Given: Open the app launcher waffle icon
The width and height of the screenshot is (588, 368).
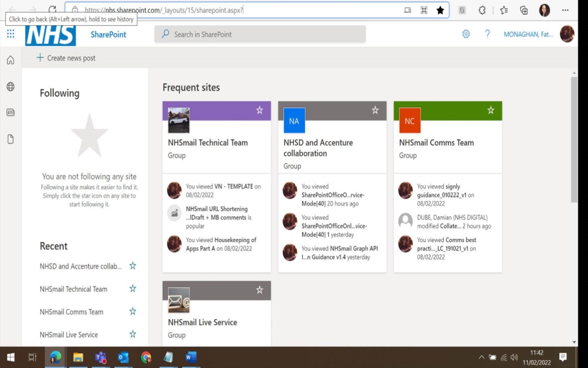Looking at the screenshot, I should tap(11, 34).
